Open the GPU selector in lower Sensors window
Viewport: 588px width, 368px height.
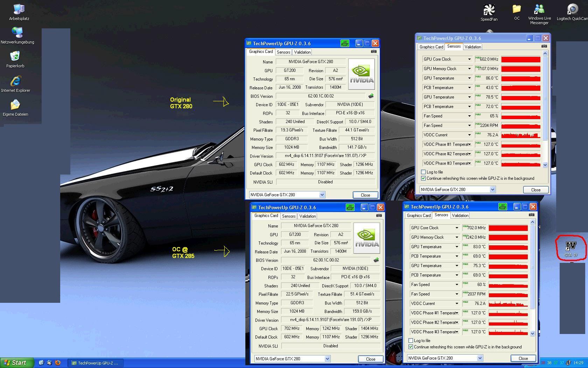click(445, 358)
